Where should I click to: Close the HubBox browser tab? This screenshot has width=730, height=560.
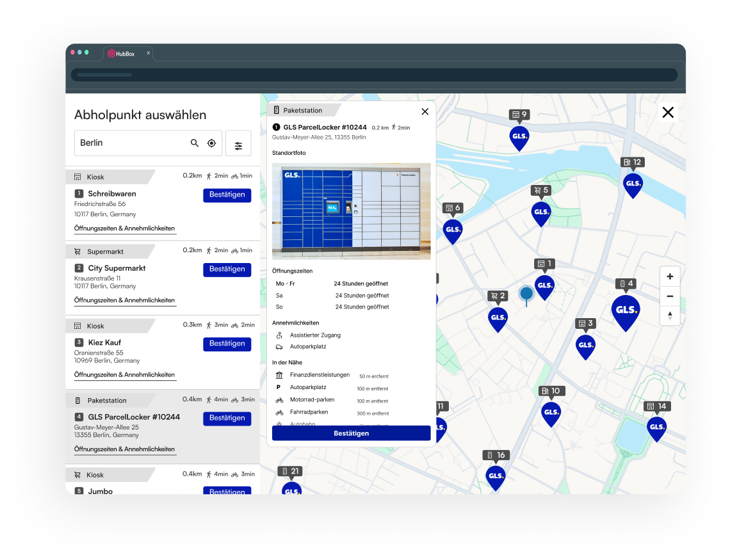coord(149,53)
